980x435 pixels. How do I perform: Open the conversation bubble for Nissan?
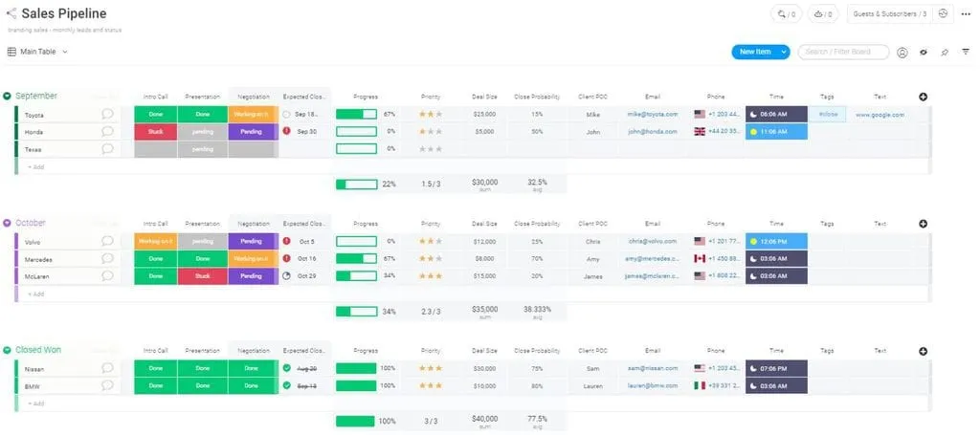point(107,368)
